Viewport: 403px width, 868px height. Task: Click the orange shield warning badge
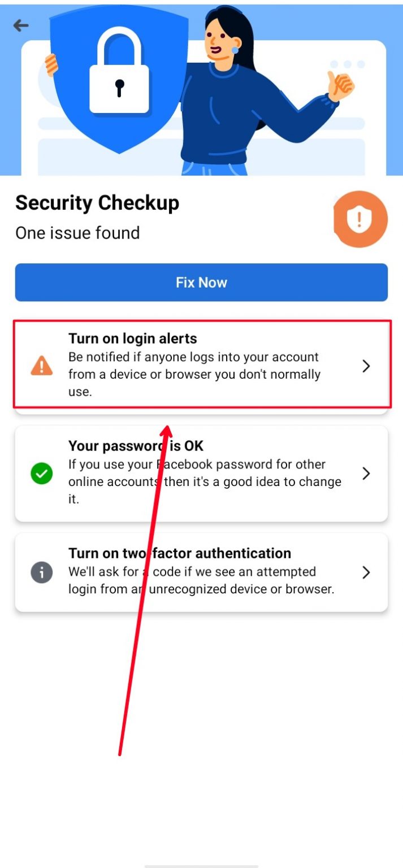coord(361,220)
